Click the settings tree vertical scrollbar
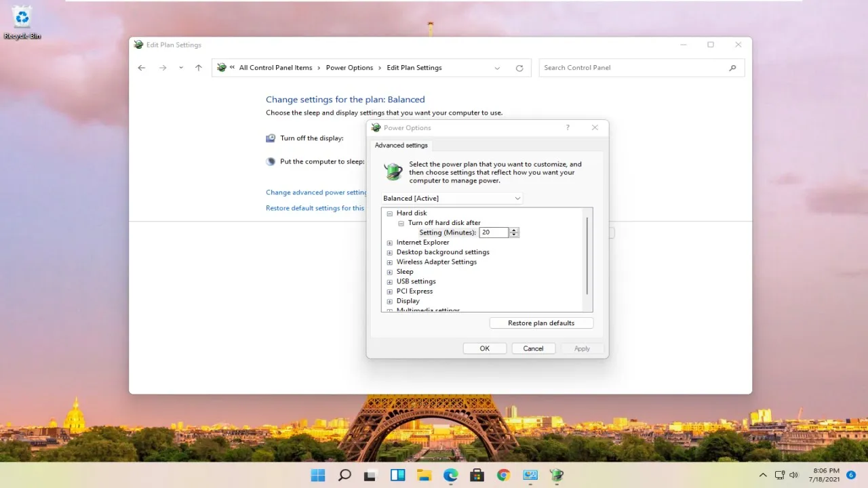The image size is (868, 488). click(x=587, y=255)
